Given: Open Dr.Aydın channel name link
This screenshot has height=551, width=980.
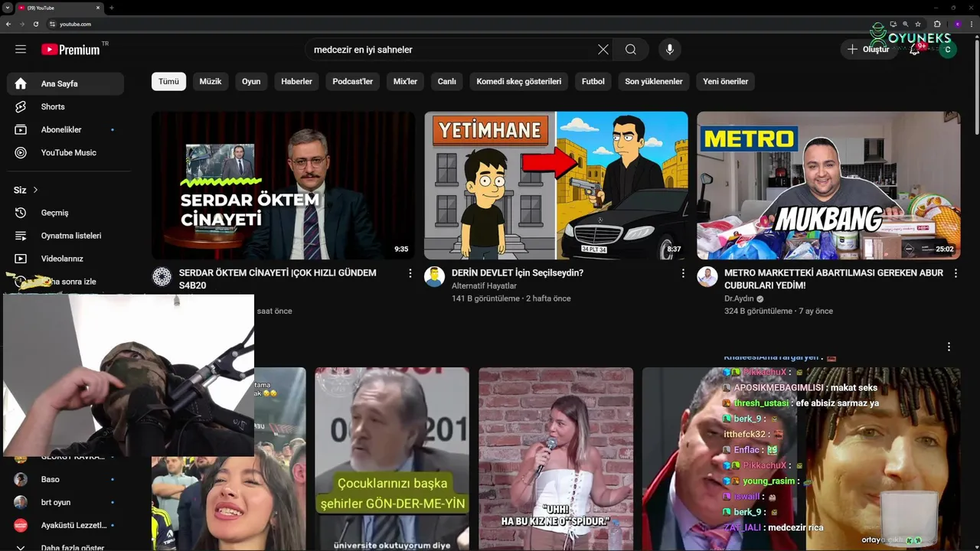Looking at the screenshot, I should [739, 298].
